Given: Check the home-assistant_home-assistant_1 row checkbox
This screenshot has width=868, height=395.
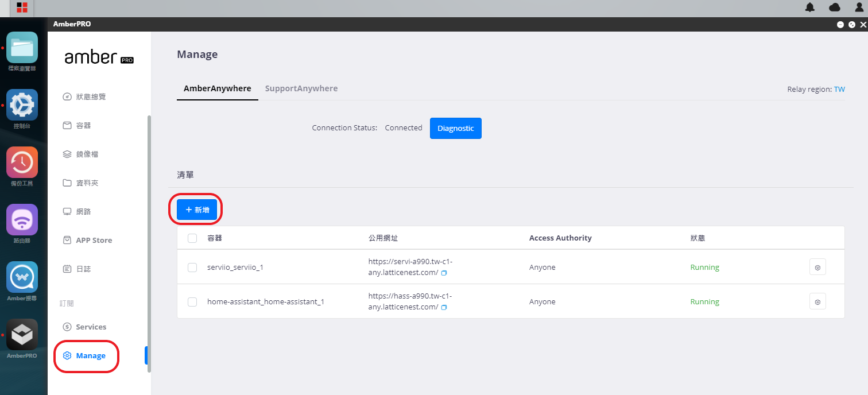Looking at the screenshot, I should (192, 301).
